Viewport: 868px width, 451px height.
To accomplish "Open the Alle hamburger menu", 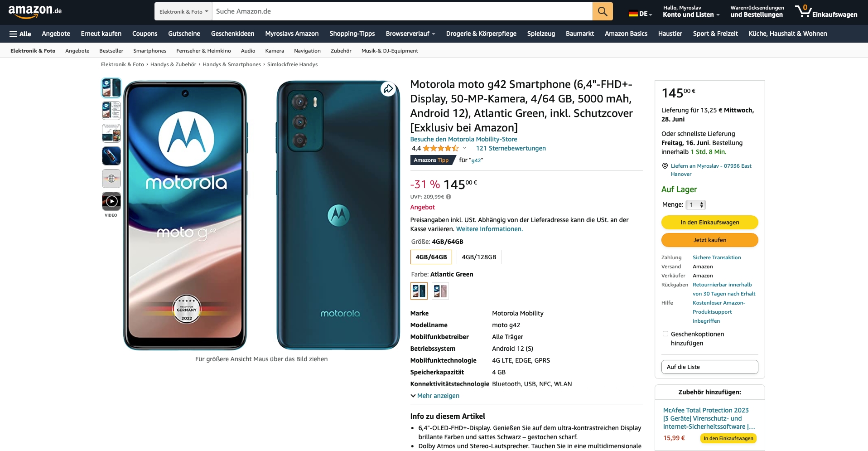I will click(20, 34).
